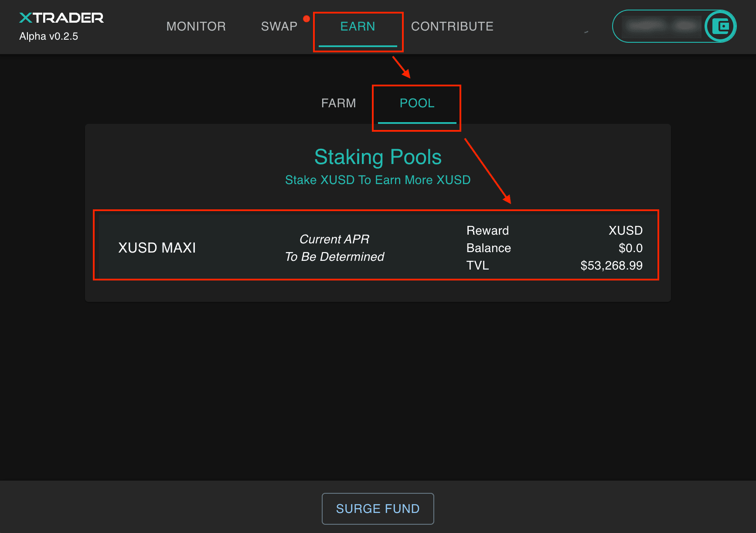Click the 'Staking Pools' heading
This screenshot has height=533, width=756.
378,157
